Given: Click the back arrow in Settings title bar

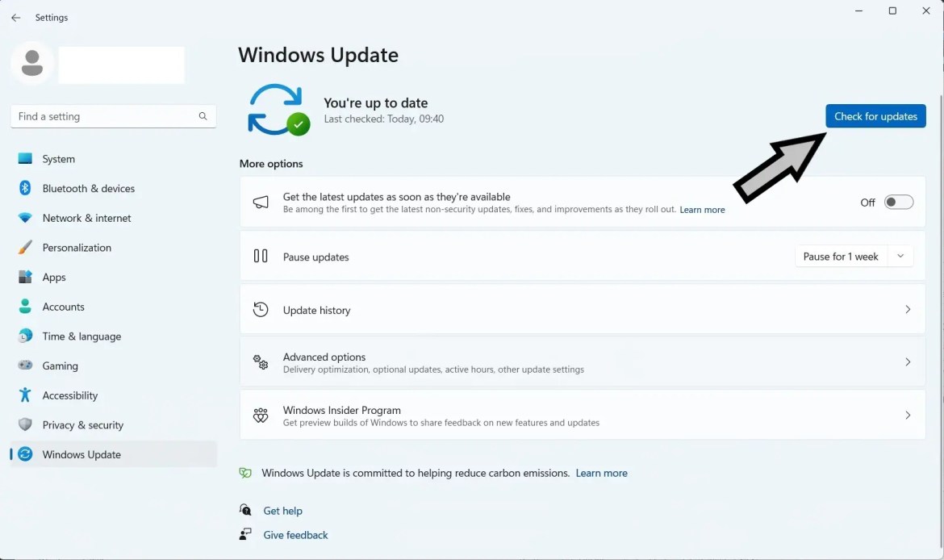Looking at the screenshot, I should point(15,18).
